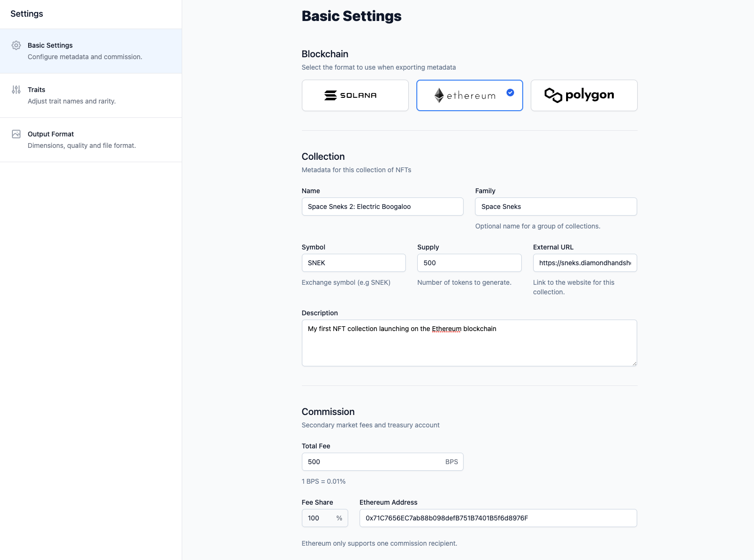Viewport: 754px width, 560px height.
Task: Click 'Metadata for this collection of NFTs' subtitle
Action: coord(356,170)
